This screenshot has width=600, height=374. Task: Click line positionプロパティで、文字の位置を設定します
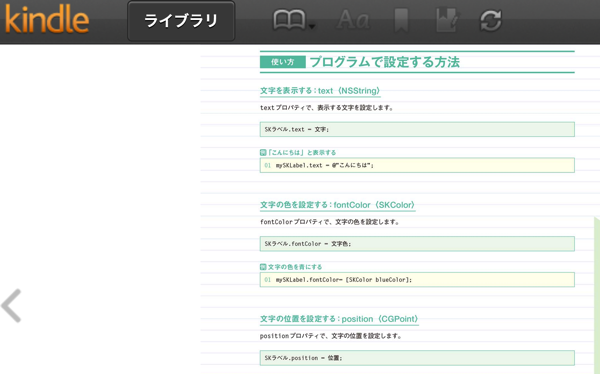(x=331, y=336)
